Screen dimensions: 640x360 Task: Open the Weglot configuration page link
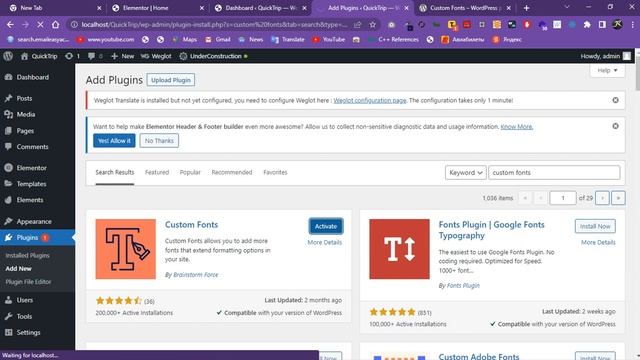pyautogui.click(x=370, y=100)
